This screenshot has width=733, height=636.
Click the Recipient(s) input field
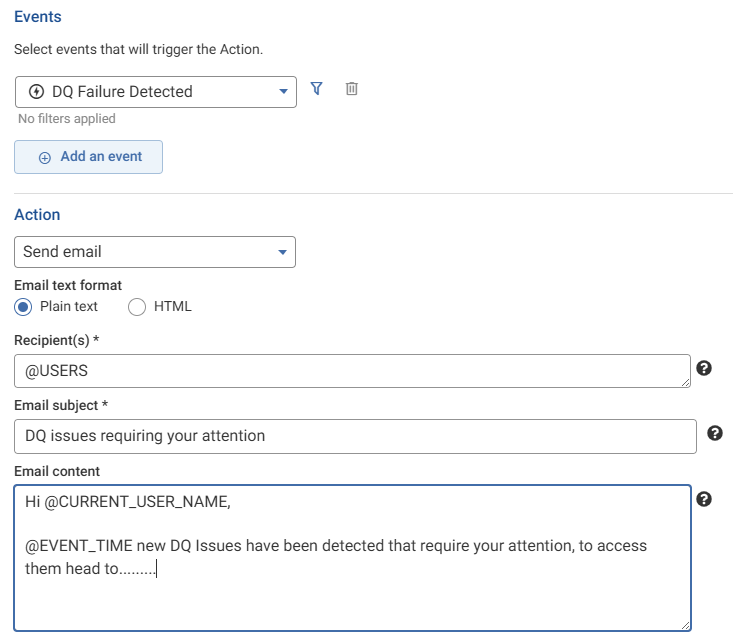[x=350, y=370]
